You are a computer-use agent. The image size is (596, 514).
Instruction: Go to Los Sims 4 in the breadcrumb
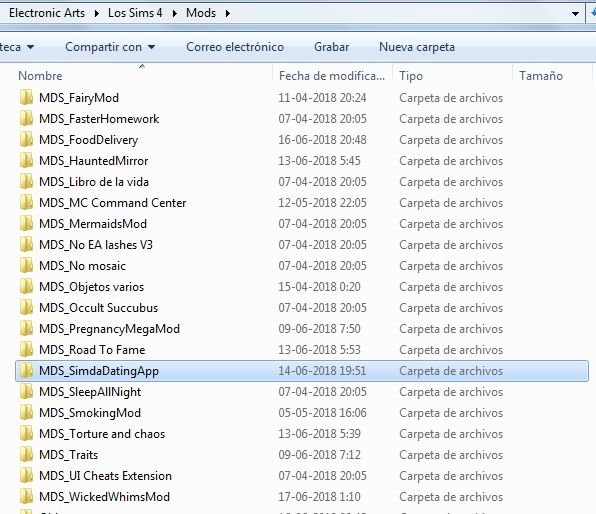[x=135, y=13]
